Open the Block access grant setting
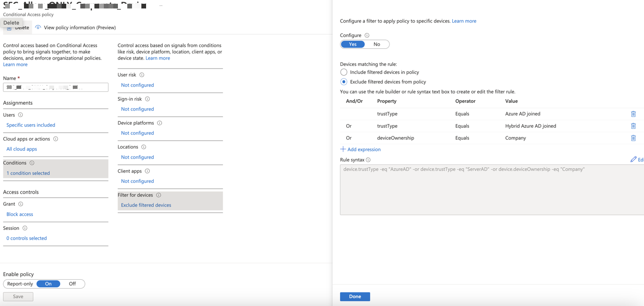The image size is (644, 306). click(20, 214)
